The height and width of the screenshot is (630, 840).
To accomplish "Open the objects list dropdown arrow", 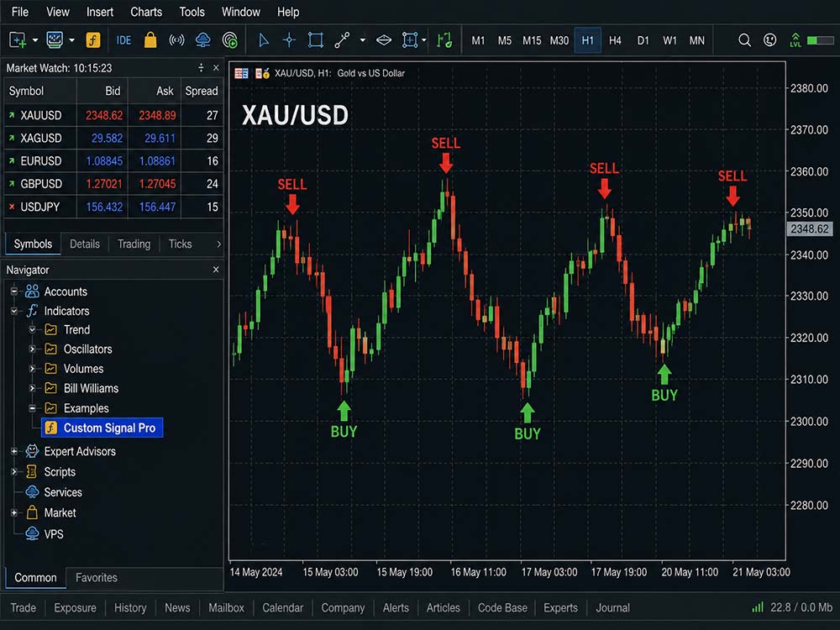I will coord(423,40).
